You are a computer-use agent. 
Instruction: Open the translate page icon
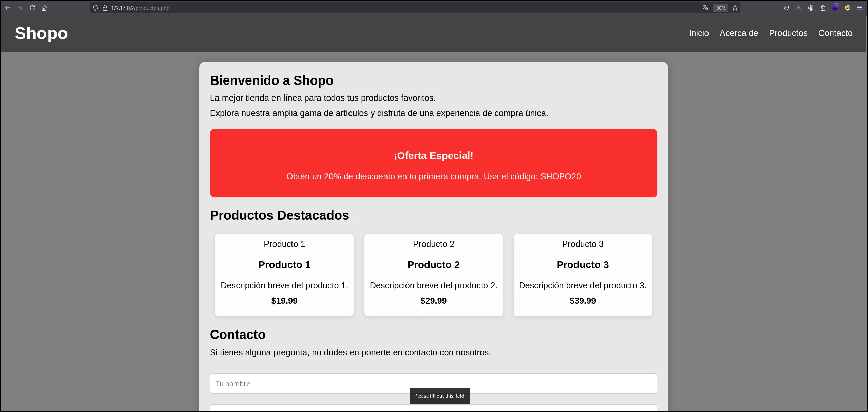click(706, 8)
